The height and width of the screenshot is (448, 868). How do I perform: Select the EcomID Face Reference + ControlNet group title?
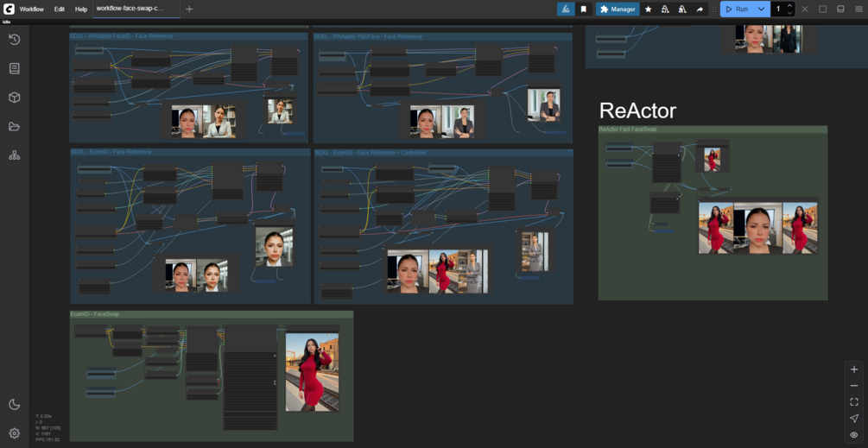coord(369,152)
